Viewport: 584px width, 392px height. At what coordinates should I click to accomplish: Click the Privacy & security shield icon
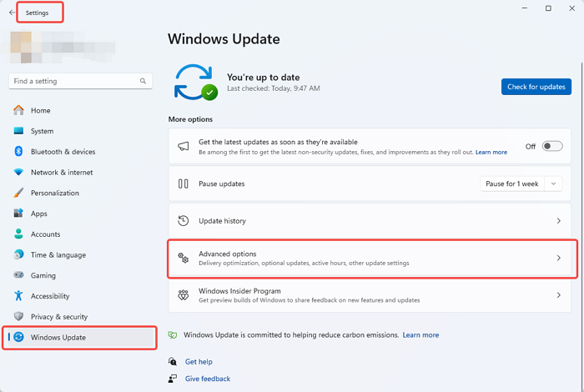(x=18, y=317)
